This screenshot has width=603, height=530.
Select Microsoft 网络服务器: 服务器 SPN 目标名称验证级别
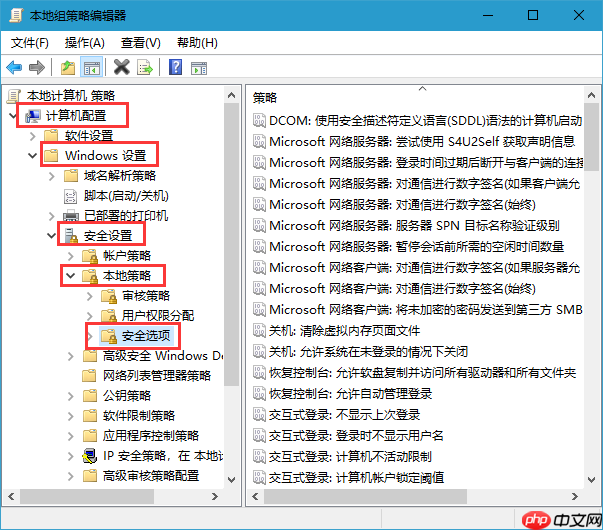[414, 225]
